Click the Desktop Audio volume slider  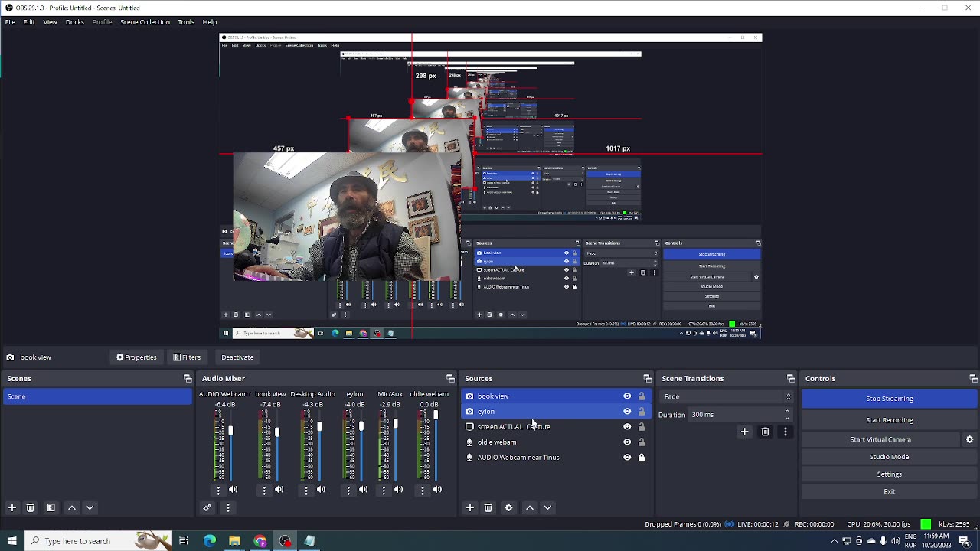(x=319, y=445)
